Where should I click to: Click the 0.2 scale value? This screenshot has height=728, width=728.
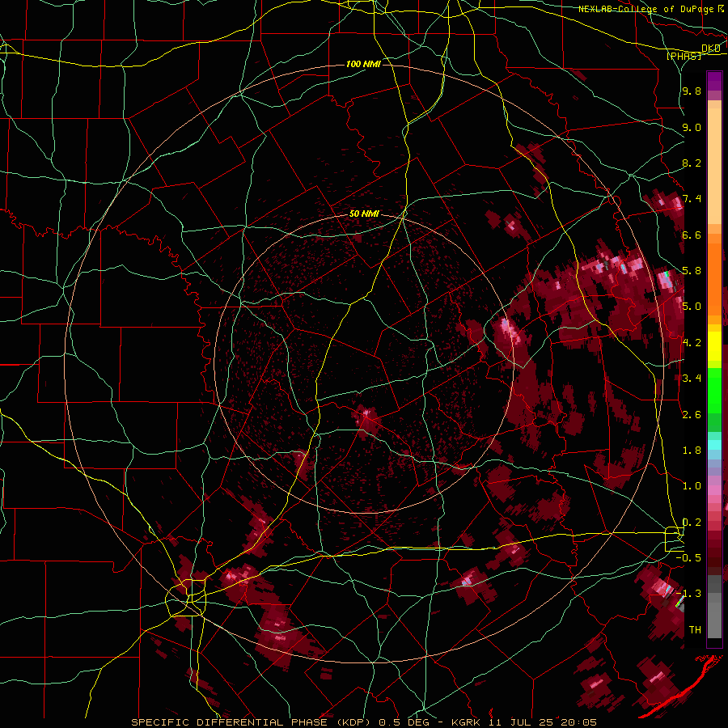tap(692, 522)
